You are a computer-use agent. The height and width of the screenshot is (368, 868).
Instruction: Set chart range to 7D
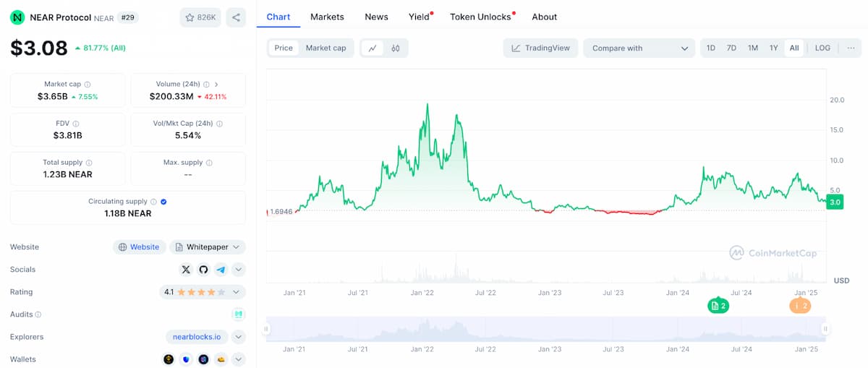pyautogui.click(x=731, y=48)
